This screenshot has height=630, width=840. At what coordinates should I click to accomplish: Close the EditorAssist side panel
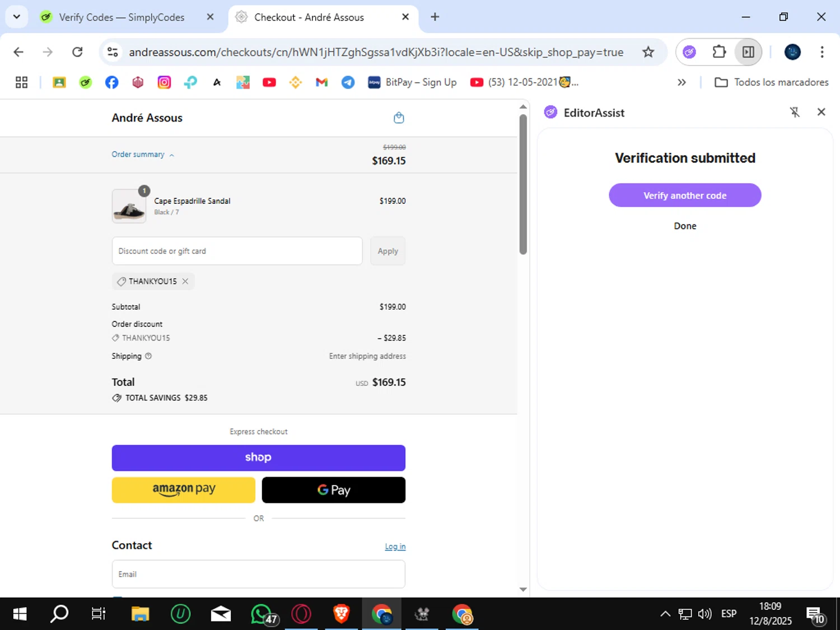pyautogui.click(x=821, y=112)
